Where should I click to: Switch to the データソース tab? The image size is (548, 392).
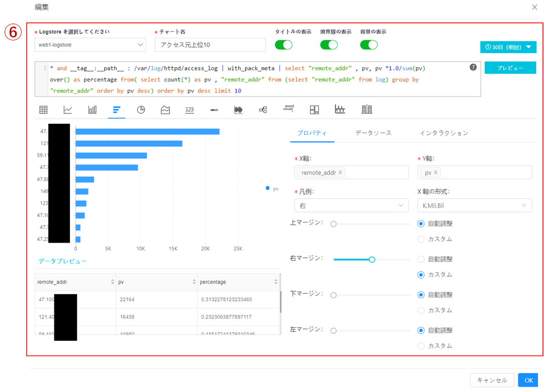(373, 133)
